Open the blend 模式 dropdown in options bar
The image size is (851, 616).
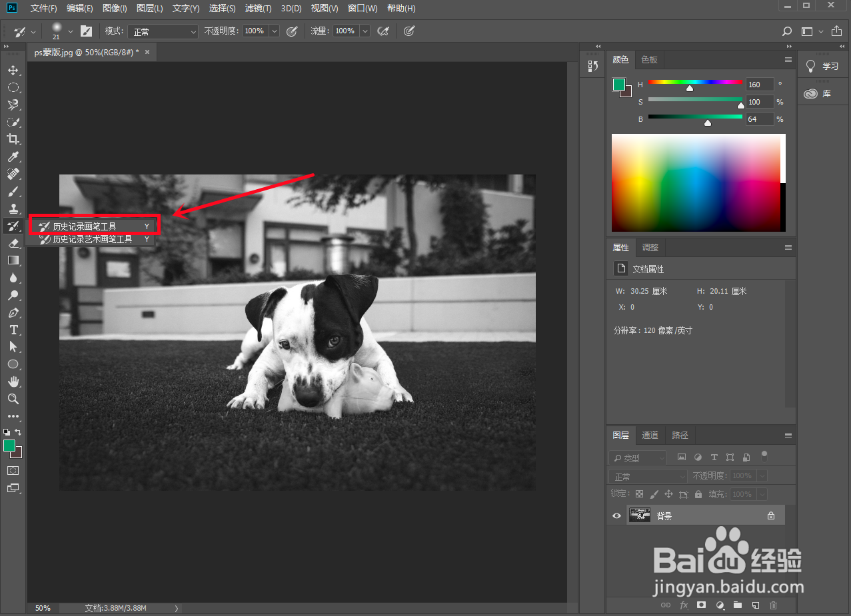[163, 31]
